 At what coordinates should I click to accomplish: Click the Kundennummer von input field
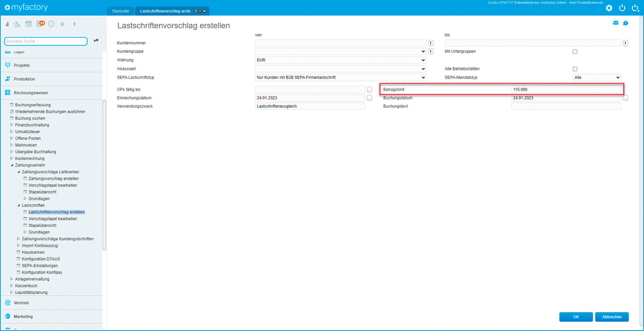pyautogui.click(x=341, y=43)
